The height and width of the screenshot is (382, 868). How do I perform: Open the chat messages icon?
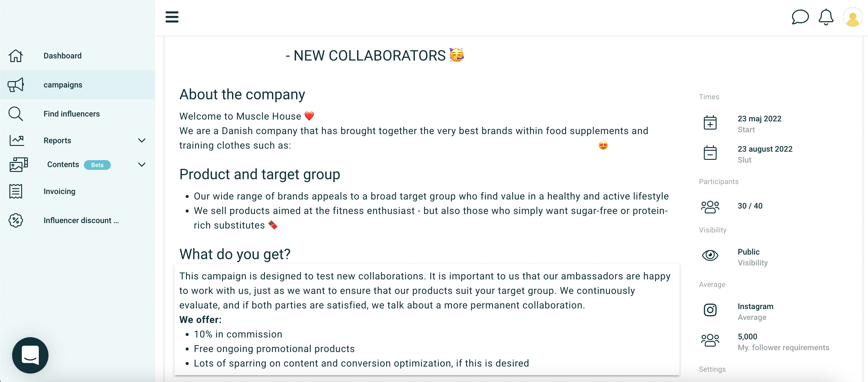[x=800, y=17]
